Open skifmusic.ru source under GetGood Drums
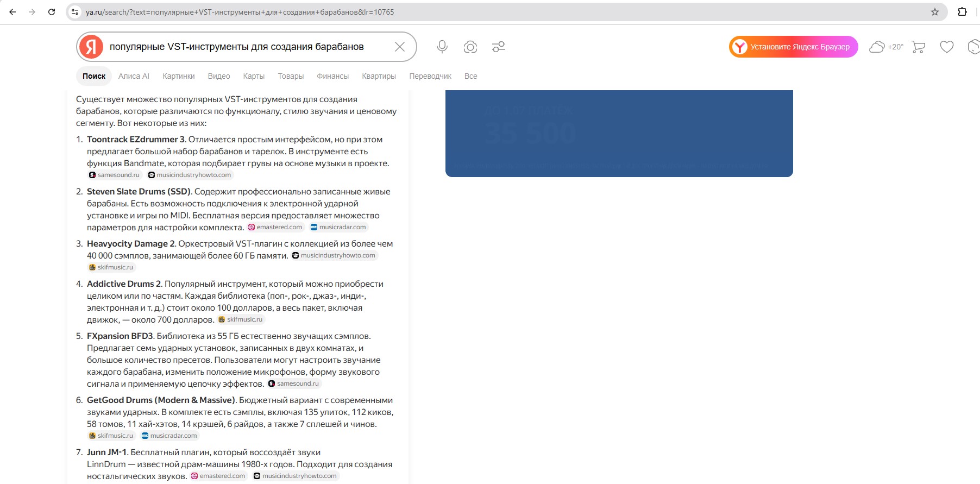Image resolution: width=980 pixels, height=484 pixels. 111,436
